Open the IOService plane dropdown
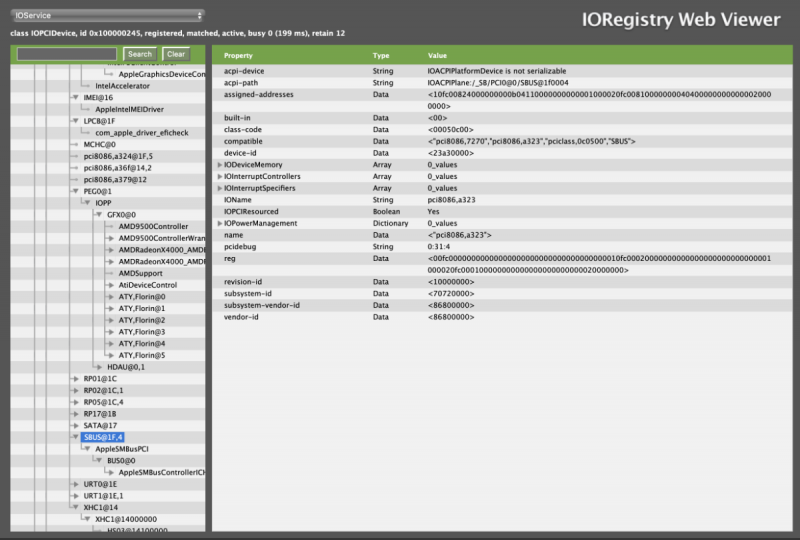Screen dimensions: 800x540 click(108, 15)
